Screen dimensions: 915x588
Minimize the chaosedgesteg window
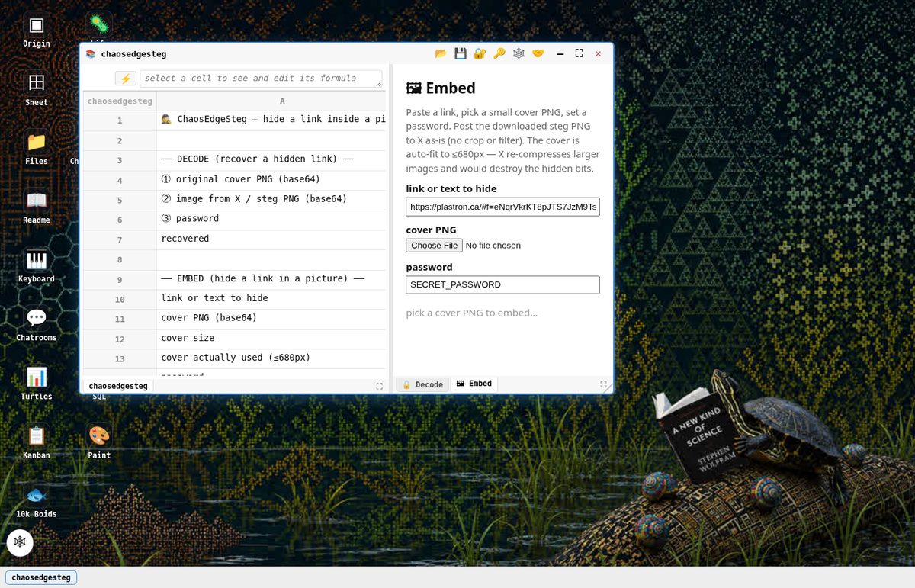tap(560, 53)
